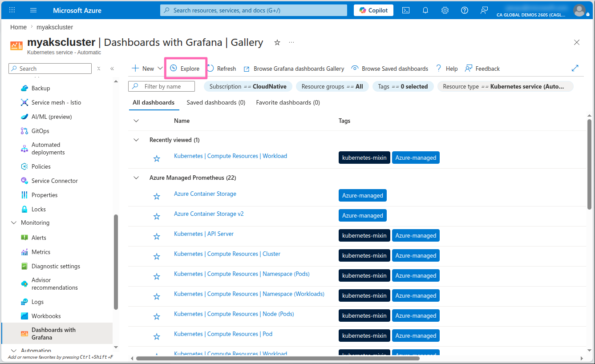Star the Namespace (Pods) dashboard
Screen dimensions: 595x364
pos(157,276)
